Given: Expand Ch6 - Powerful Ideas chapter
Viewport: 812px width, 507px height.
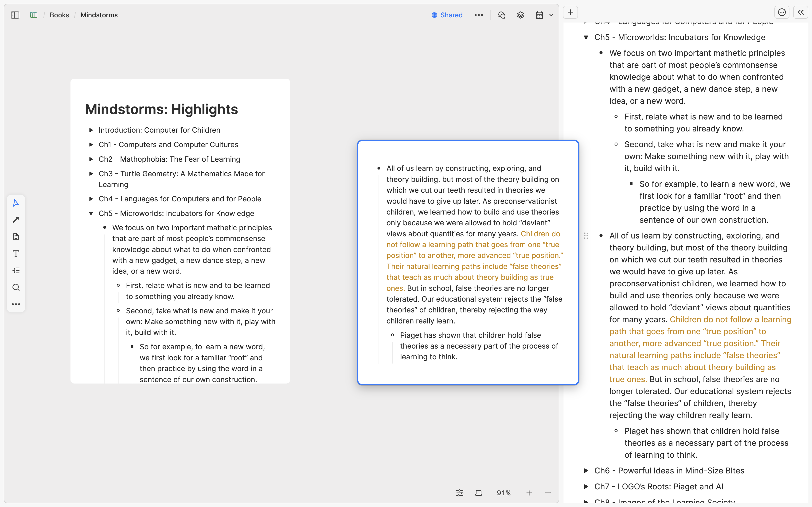Looking at the screenshot, I should 586,470.
